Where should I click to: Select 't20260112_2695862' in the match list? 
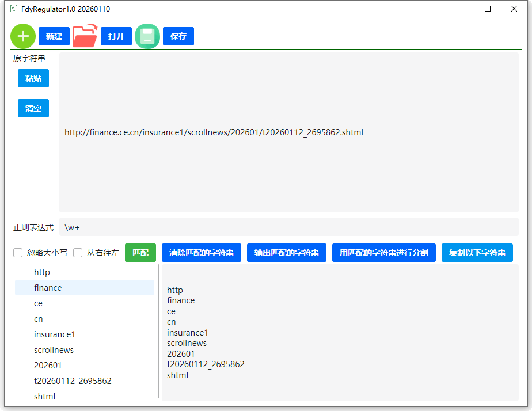(x=85, y=381)
